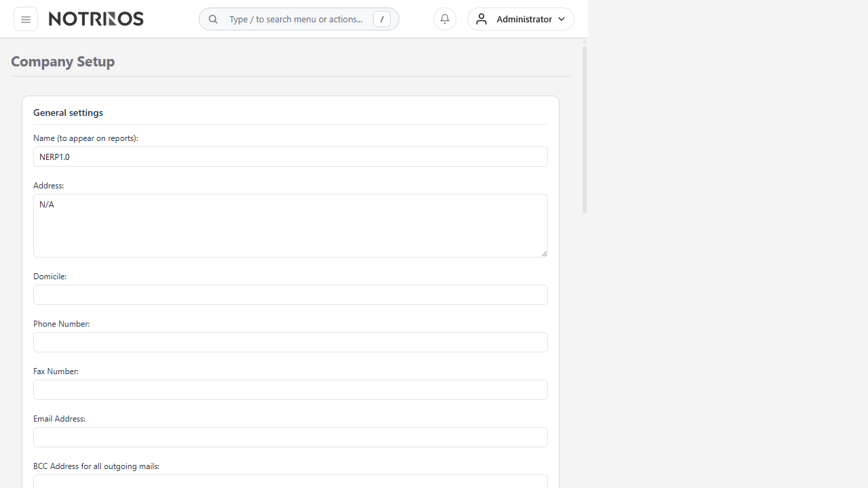The height and width of the screenshot is (488, 868).
Task: Open the Administrator account menu
Action: coord(523,19)
